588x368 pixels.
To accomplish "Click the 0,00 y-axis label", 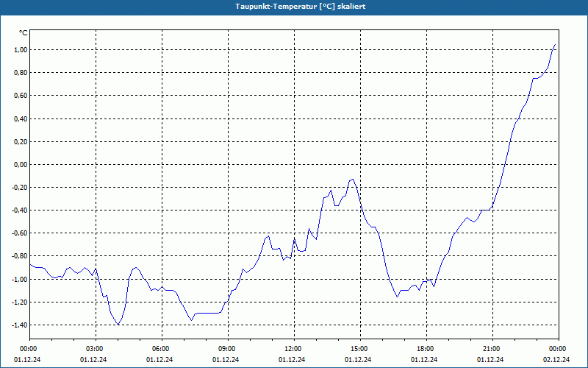I will pos(21,165).
